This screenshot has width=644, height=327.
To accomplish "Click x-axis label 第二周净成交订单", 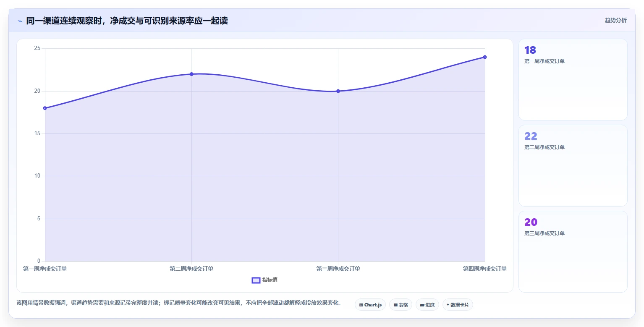I will coord(191,269).
